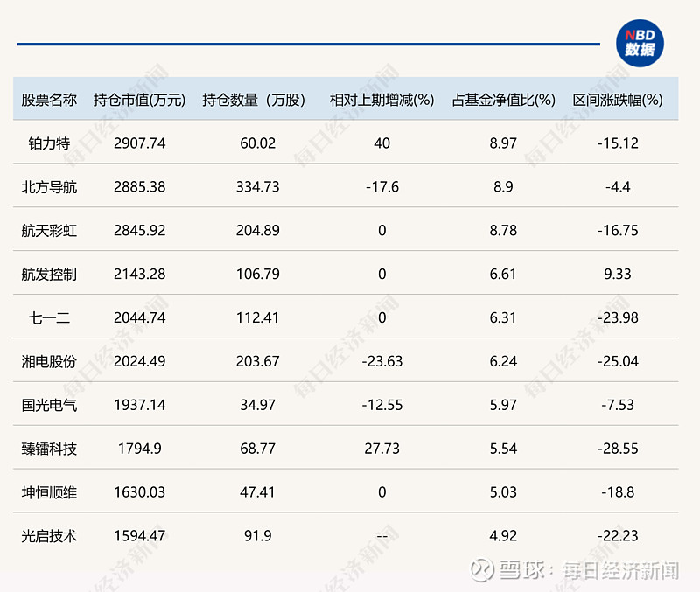Click the Xueqiu circular logo at bottom

point(479,567)
